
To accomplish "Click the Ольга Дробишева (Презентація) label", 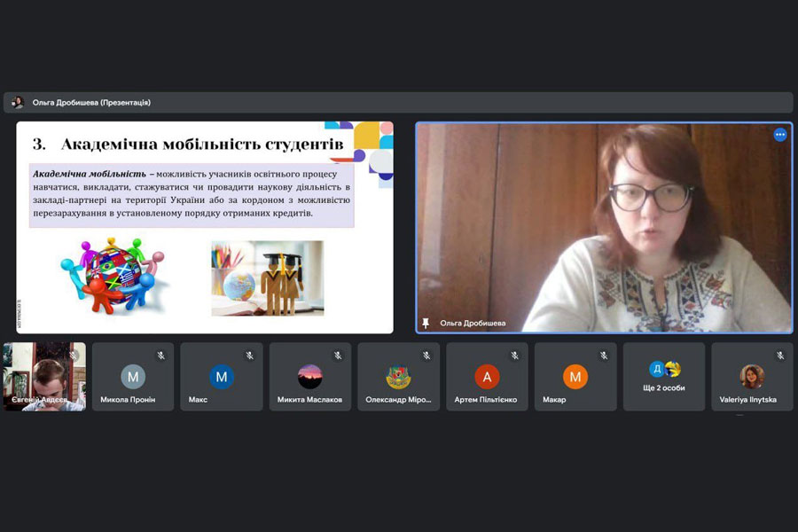I will [91, 102].
